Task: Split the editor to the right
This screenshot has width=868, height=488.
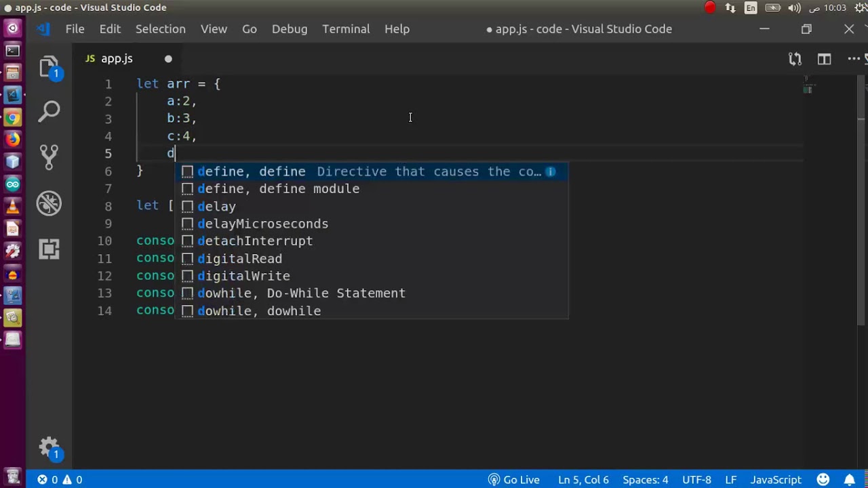Action: coord(824,59)
